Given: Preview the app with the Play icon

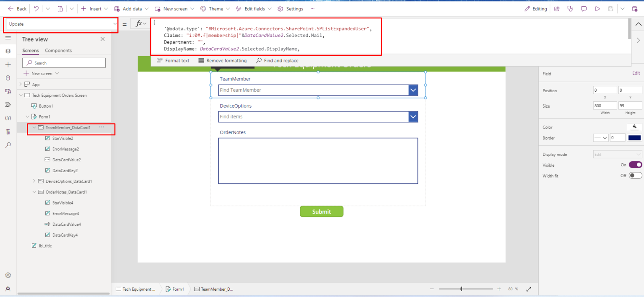Looking at the screenshot, I should pos(597,8).
